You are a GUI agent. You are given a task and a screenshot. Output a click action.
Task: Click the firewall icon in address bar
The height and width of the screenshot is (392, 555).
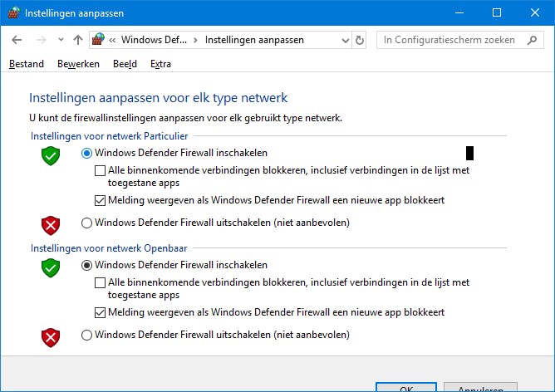(99, 40)
